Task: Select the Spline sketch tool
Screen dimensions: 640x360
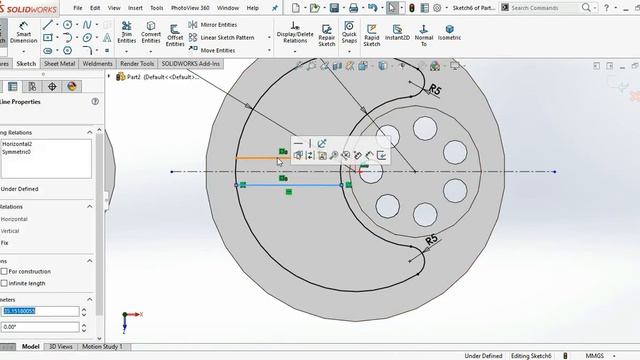Action: coord(87,25)
